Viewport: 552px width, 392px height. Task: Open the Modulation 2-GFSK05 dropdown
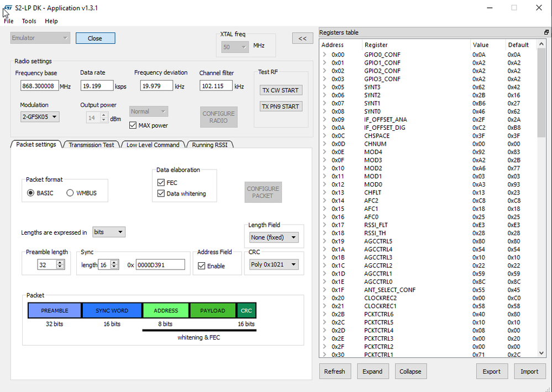tap(40, 117)
